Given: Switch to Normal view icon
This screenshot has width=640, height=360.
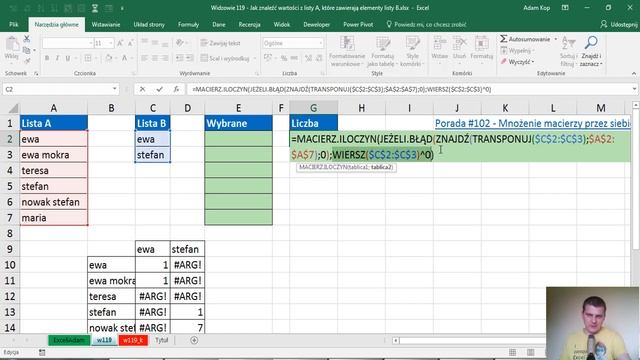Looking at the screenshot, I should (x=512, y=352).
